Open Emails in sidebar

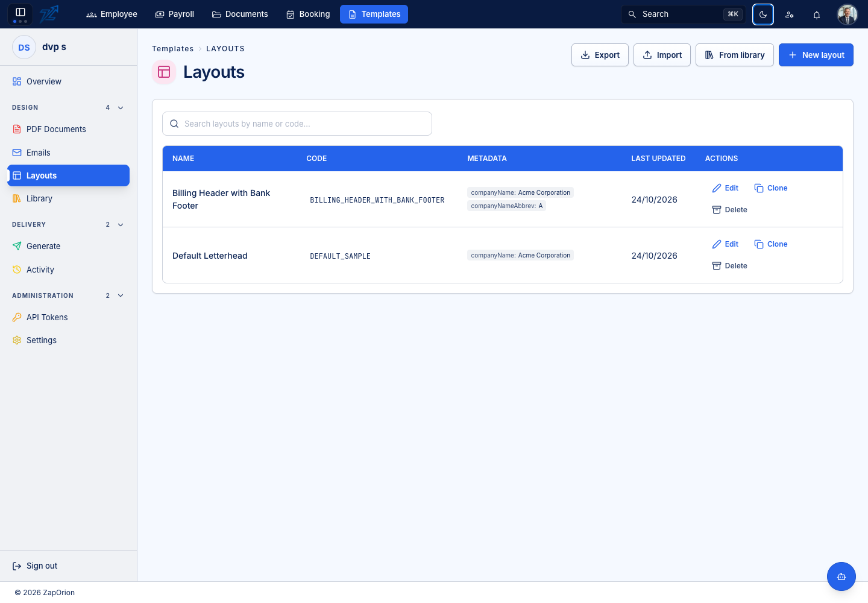[68, 153]
